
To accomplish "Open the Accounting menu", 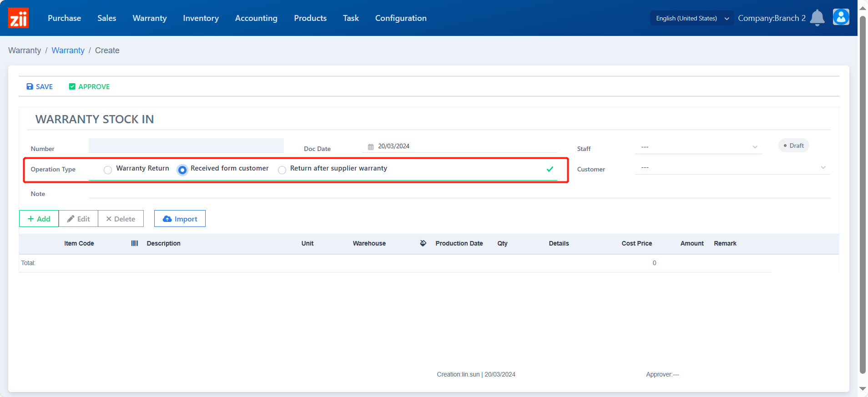I will pos(256,18).
